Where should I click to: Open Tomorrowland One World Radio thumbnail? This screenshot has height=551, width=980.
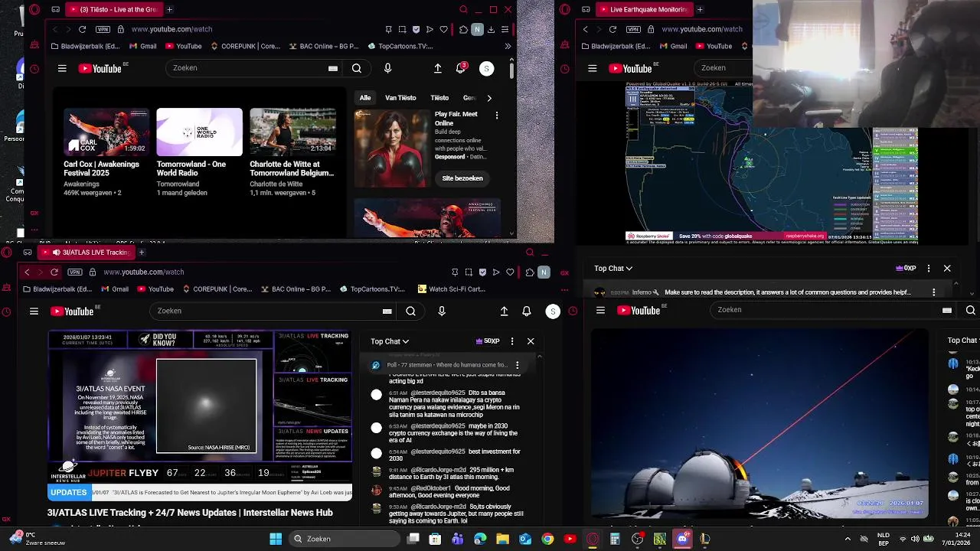click(x=199, y=132)
